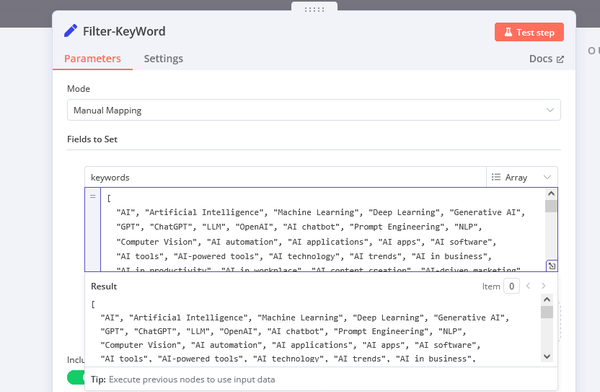Switch to the Settings tab
600x392 pixels.
pos(163,59)
